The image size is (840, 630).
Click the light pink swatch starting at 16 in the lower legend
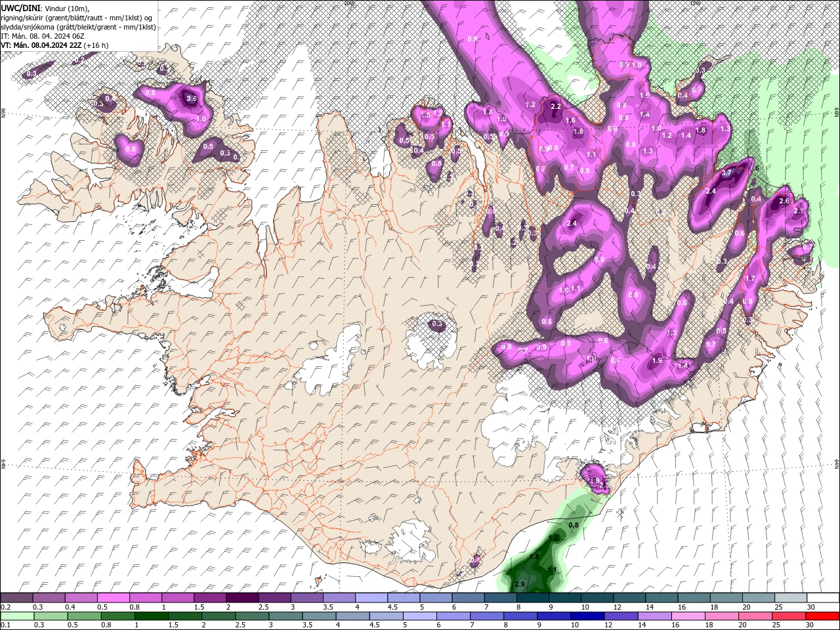click(688, 616)
